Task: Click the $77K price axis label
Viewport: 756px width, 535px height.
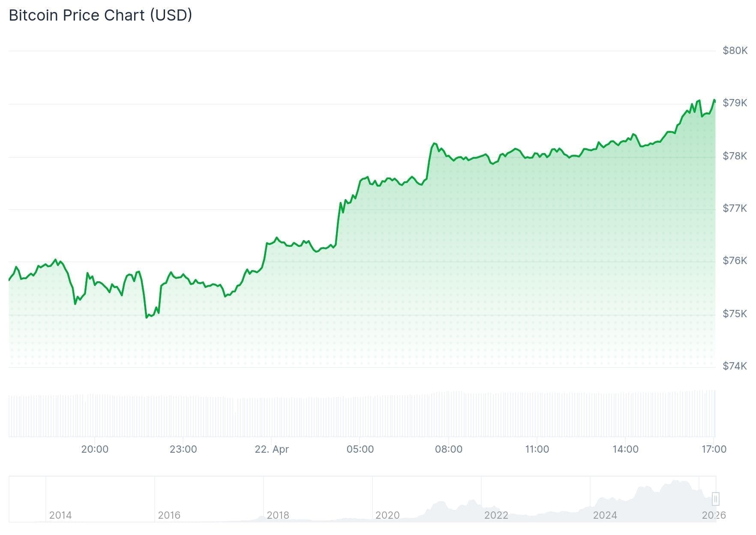Action: tap(735, 208)
